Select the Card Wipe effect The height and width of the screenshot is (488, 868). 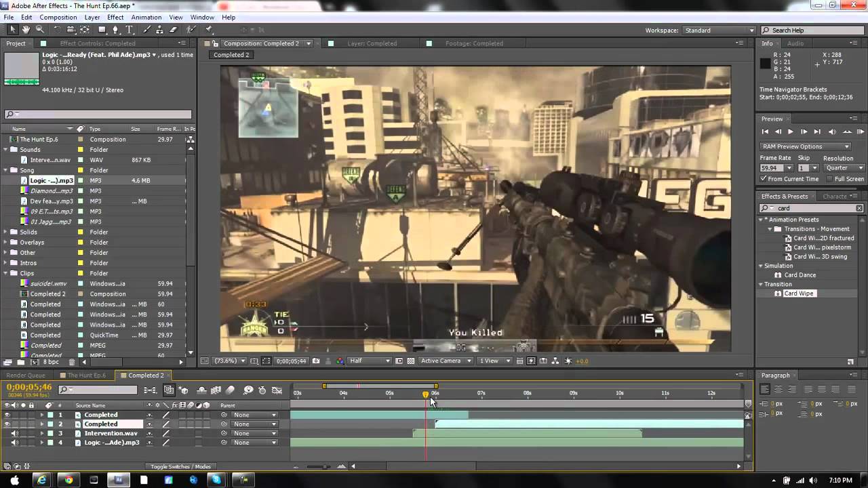798,293
